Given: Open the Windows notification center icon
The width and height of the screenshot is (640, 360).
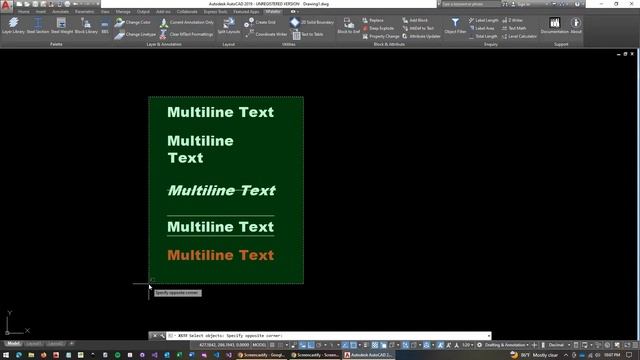Looking at the screenshot, I should point(629,355).
